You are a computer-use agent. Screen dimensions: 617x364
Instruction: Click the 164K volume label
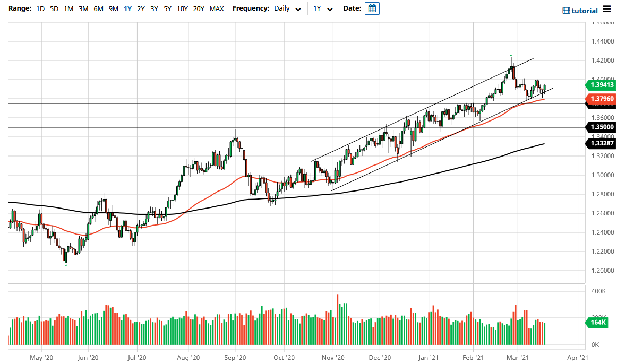click(x=598, y=322)
